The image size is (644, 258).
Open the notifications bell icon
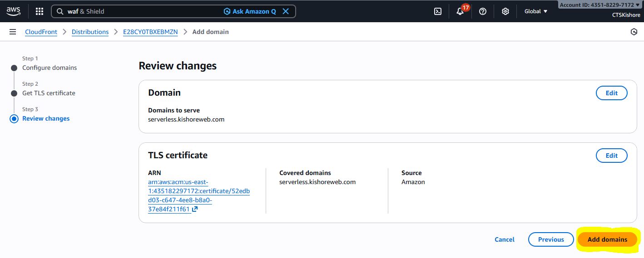tap(460, 11)
